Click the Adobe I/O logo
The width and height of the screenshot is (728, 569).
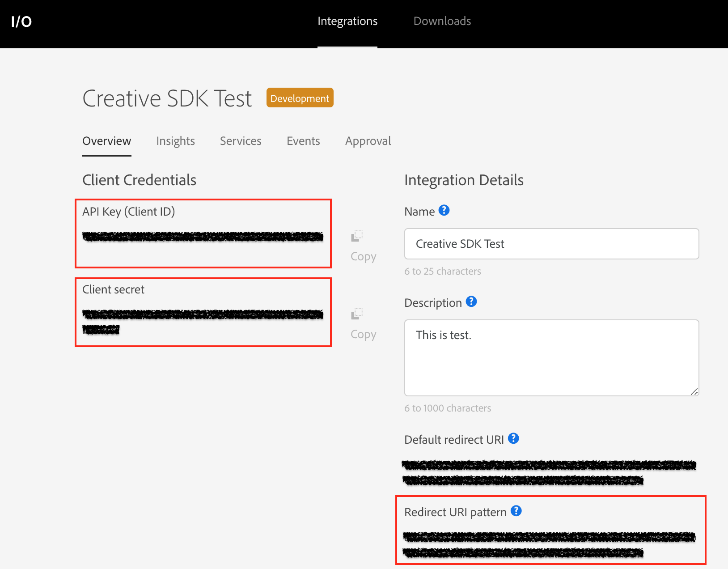tap(21, 21)
